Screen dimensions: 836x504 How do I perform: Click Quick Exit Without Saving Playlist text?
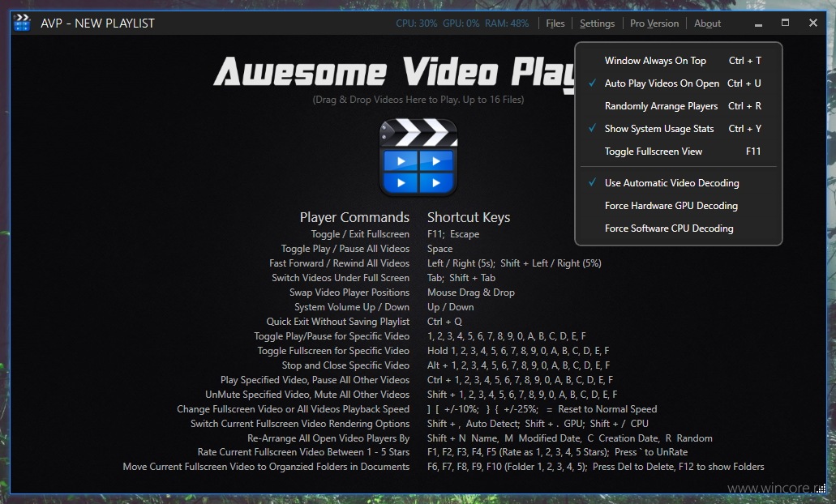click(338, 322)
